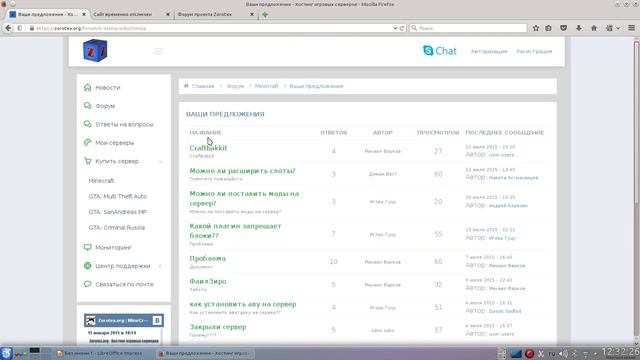Click the scissors klipper tray icon
Viewport: 640px width, 360px height.
click(541, 353)
